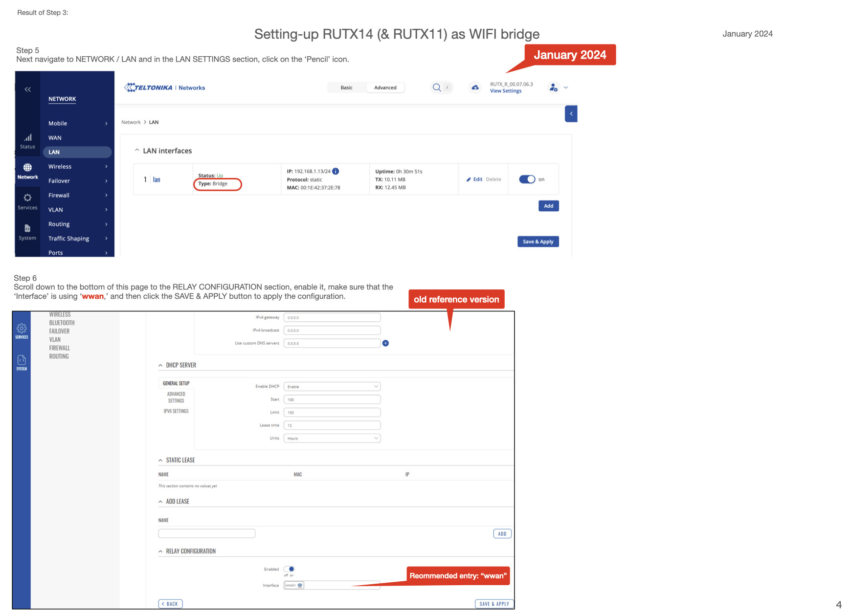Image resolution: width=851 pixels, height=616 pixels.
Task: Click the IP address info icon
Action: (336, 171)
